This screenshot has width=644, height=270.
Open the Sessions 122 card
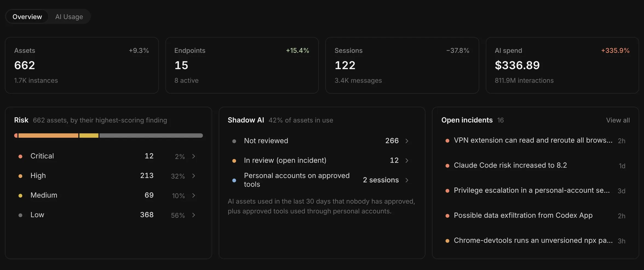[402, 65]
